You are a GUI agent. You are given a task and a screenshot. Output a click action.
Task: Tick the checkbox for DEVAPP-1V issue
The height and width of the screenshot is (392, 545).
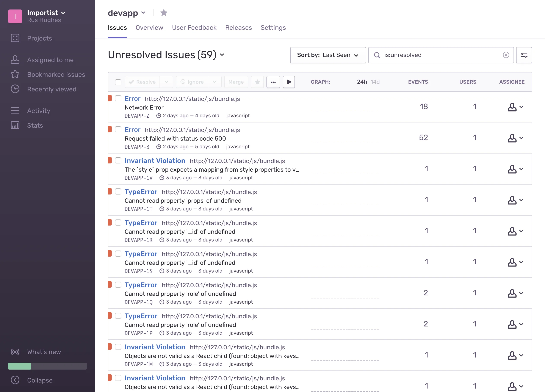pos(118,161)
